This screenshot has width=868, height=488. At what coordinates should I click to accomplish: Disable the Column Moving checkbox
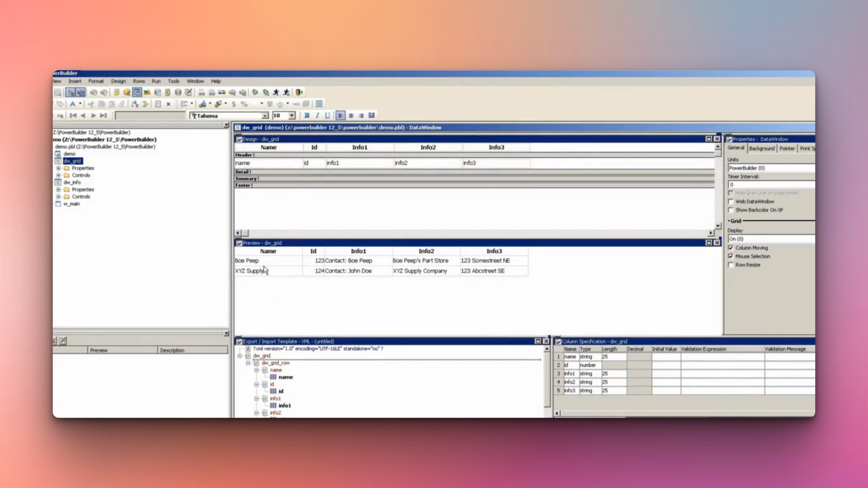click(731, 248)
